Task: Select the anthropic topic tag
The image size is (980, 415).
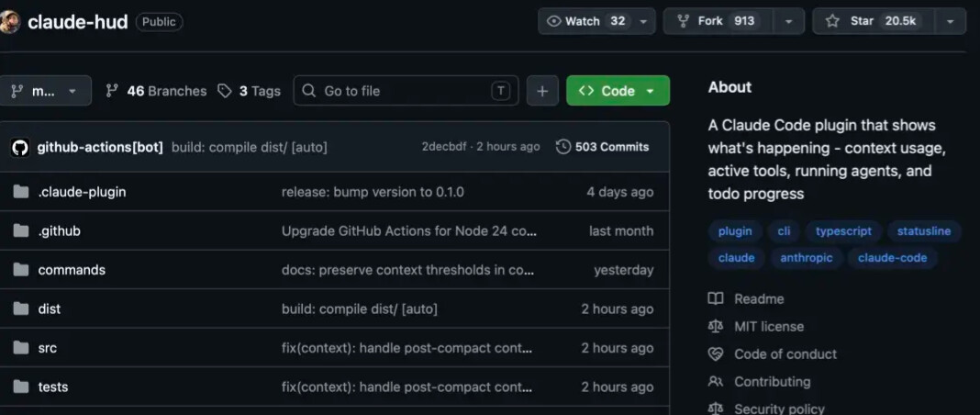Action: pos(807,258)
